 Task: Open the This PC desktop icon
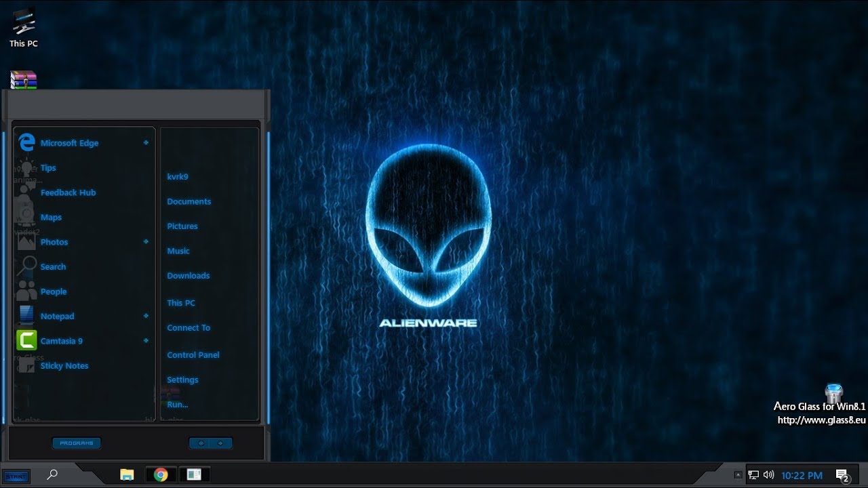coord(24,29)
